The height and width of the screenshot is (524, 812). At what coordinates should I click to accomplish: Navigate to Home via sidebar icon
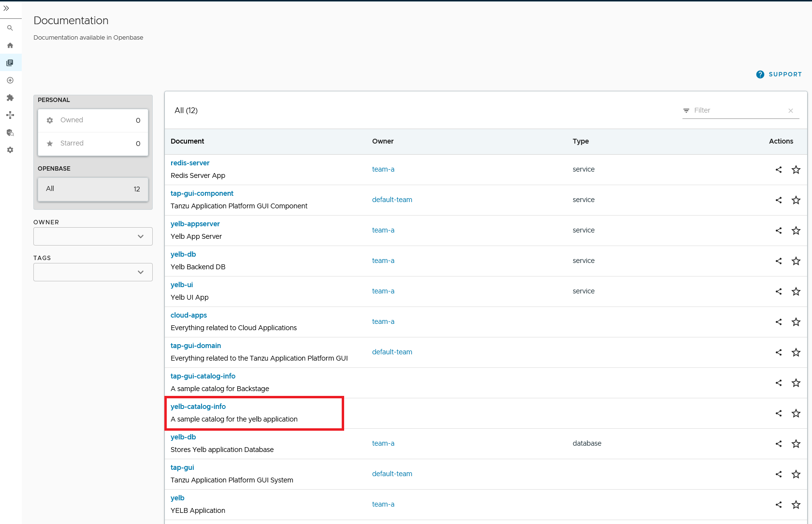pos(10,45)
